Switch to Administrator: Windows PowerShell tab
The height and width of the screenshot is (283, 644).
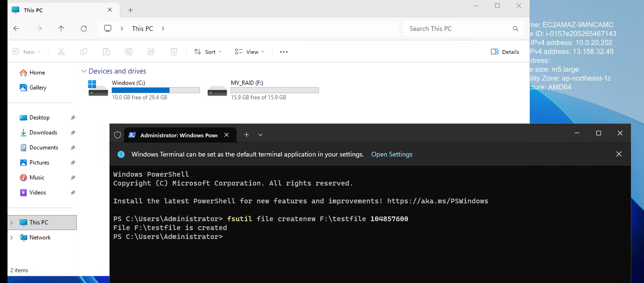click(x=178, y=135)
